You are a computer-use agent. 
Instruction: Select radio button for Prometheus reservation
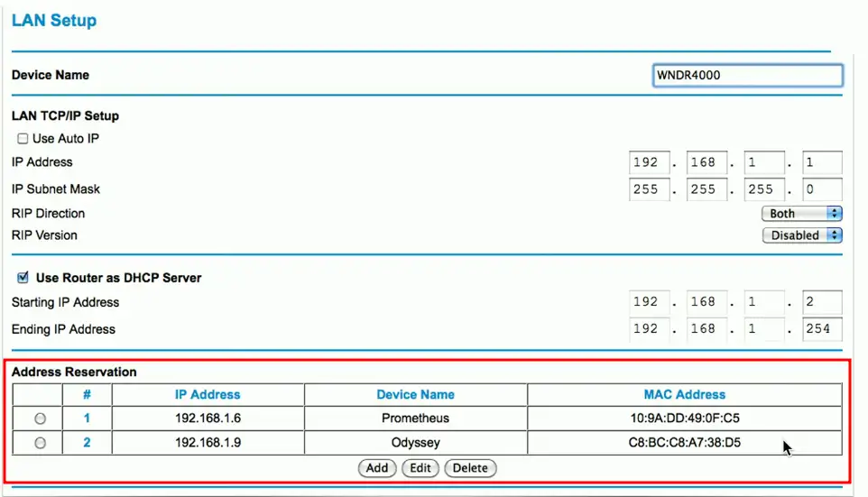[40, 419]
